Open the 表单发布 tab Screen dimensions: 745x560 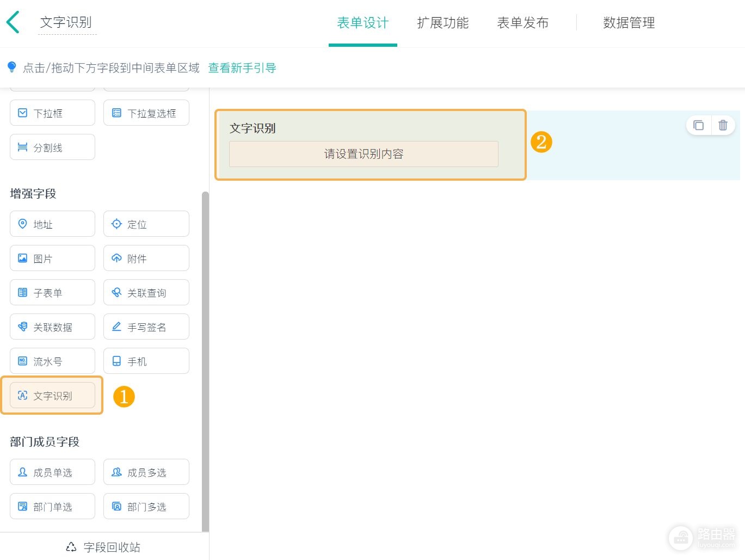pyautogui.click(x=522, y=22)
